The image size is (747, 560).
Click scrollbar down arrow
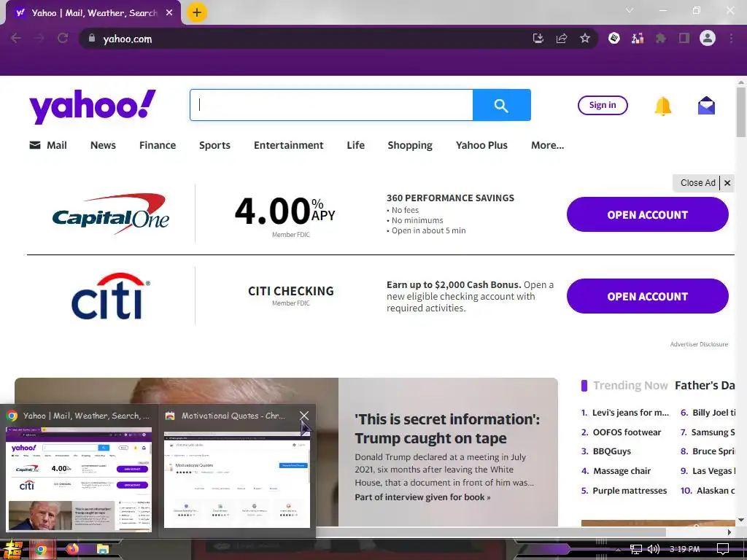(741, 520)
